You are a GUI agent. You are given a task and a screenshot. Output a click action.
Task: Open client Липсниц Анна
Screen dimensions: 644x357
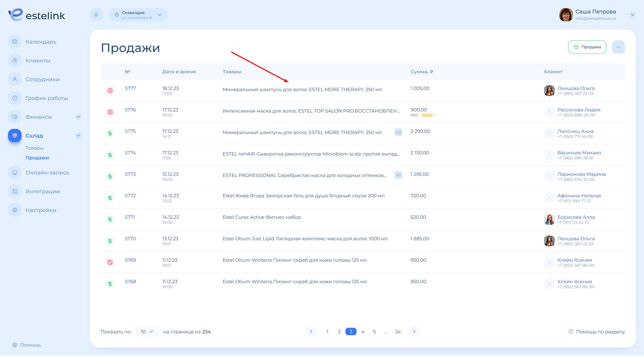[575, 132]
